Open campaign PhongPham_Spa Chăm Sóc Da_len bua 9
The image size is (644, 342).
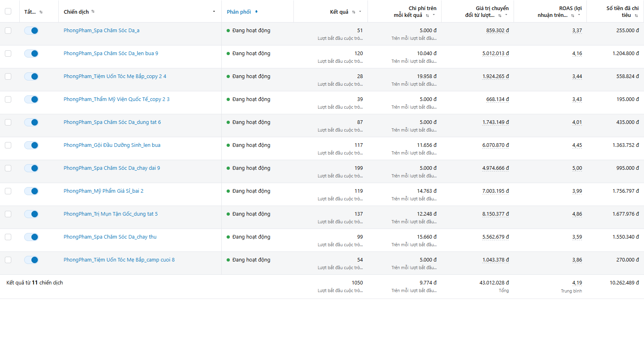(x=111, y=53)
